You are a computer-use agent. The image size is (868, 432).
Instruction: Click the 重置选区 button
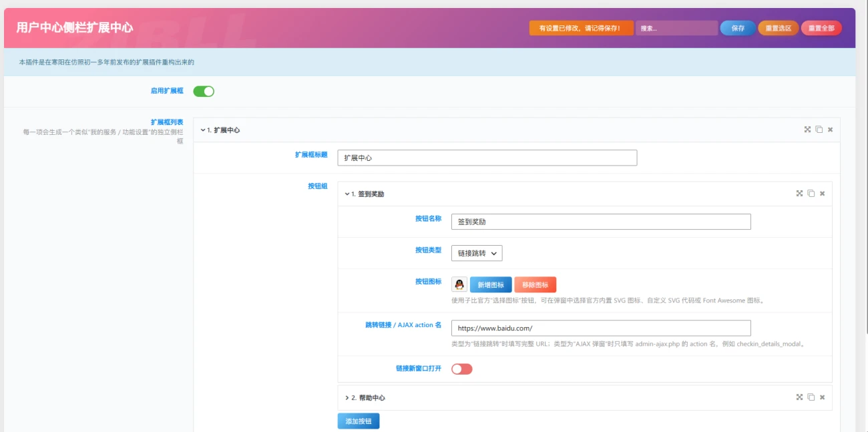(779, 28)
